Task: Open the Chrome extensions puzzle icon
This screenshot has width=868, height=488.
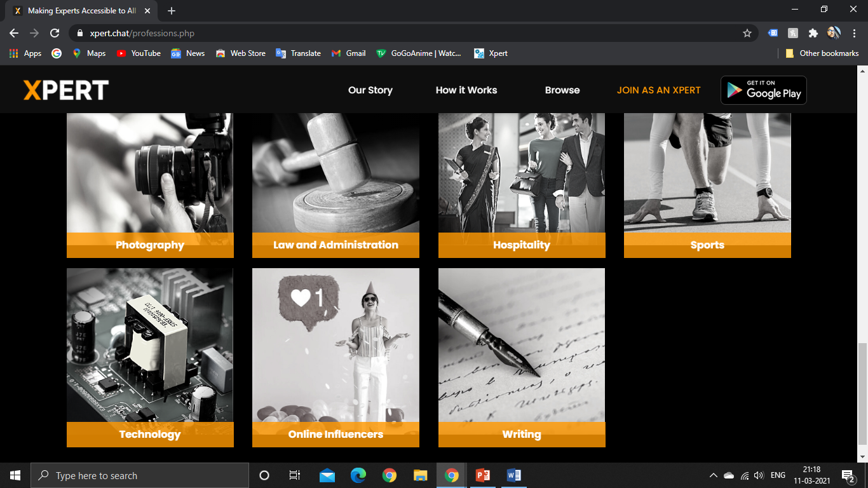Action: (x=813, y=33)
